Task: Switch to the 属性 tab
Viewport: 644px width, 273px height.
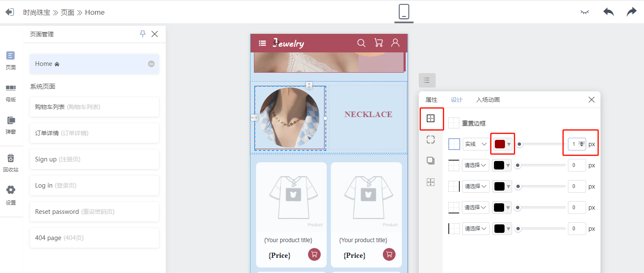Action: coord(431,100)
